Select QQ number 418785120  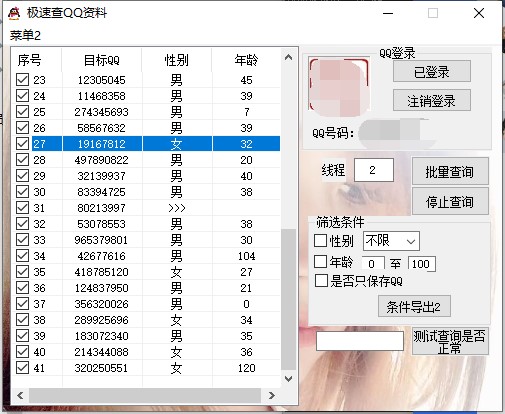[x=101, y=272]
